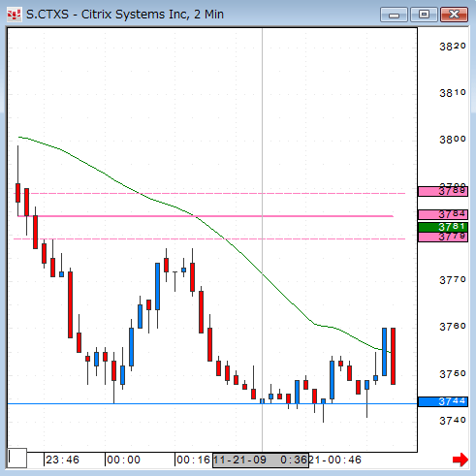Click the last red candlestick on chart
476x476 pixels.
point(393,356)
